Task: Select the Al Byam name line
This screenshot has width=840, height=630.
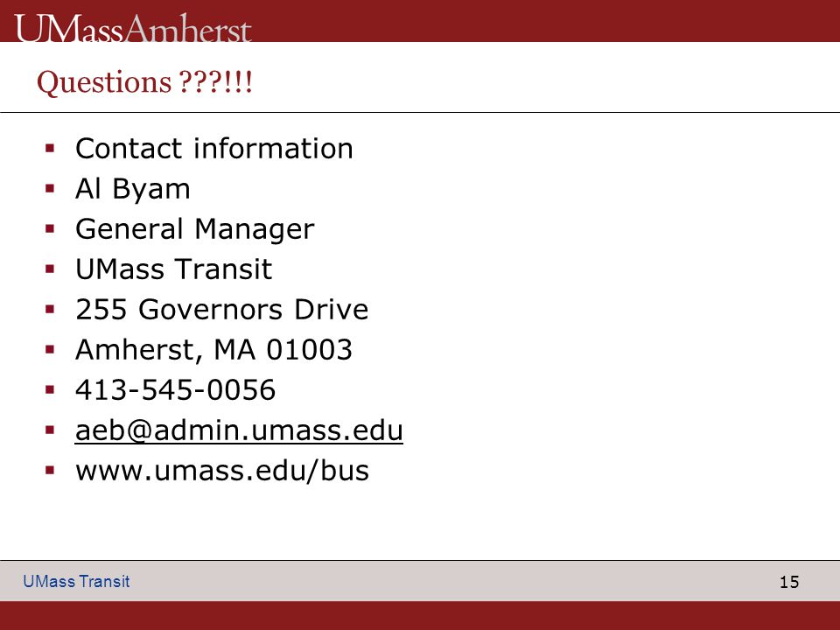Action: (133, 189)
